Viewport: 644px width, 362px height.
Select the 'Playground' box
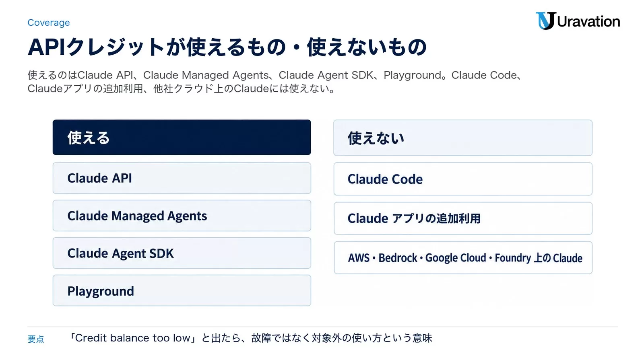pos(182,290)
